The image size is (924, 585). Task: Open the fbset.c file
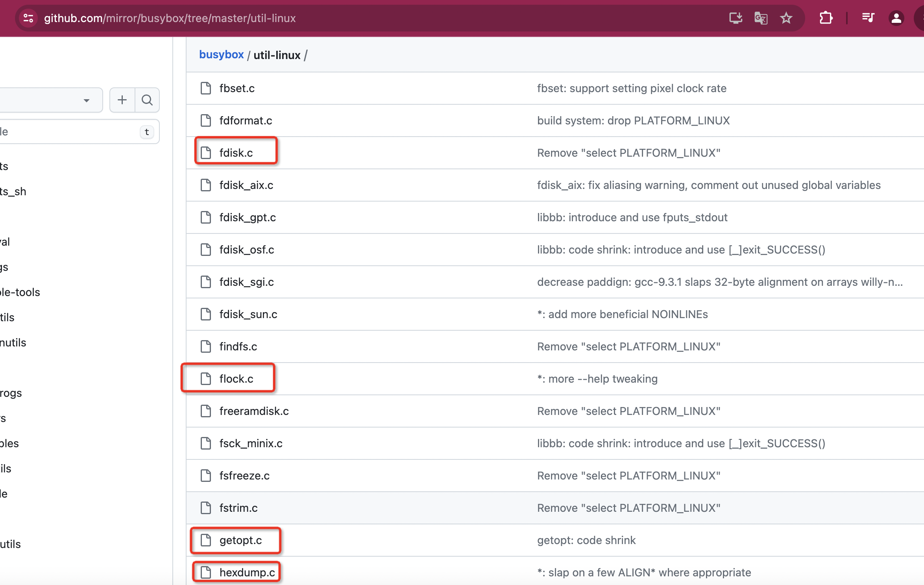(237, 88)
